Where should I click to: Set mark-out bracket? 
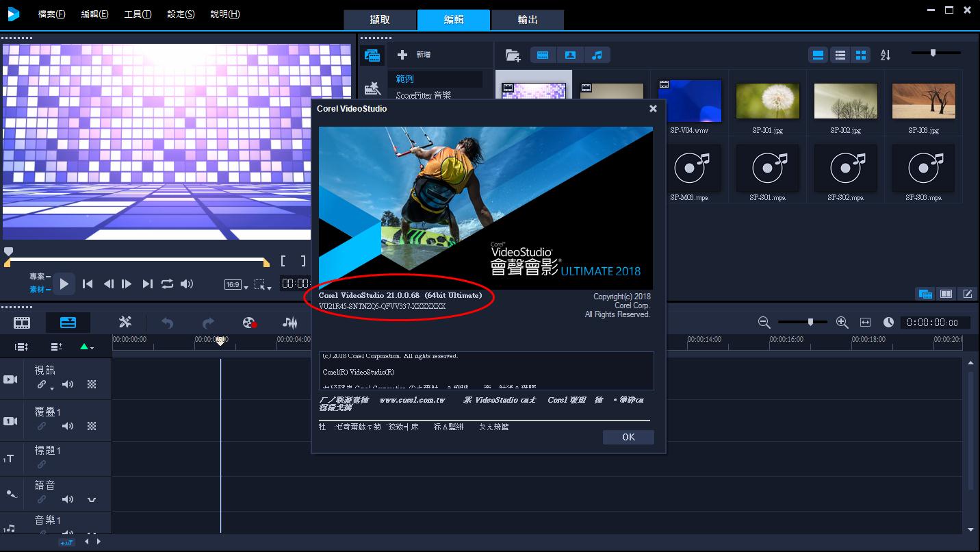(302, 261)
